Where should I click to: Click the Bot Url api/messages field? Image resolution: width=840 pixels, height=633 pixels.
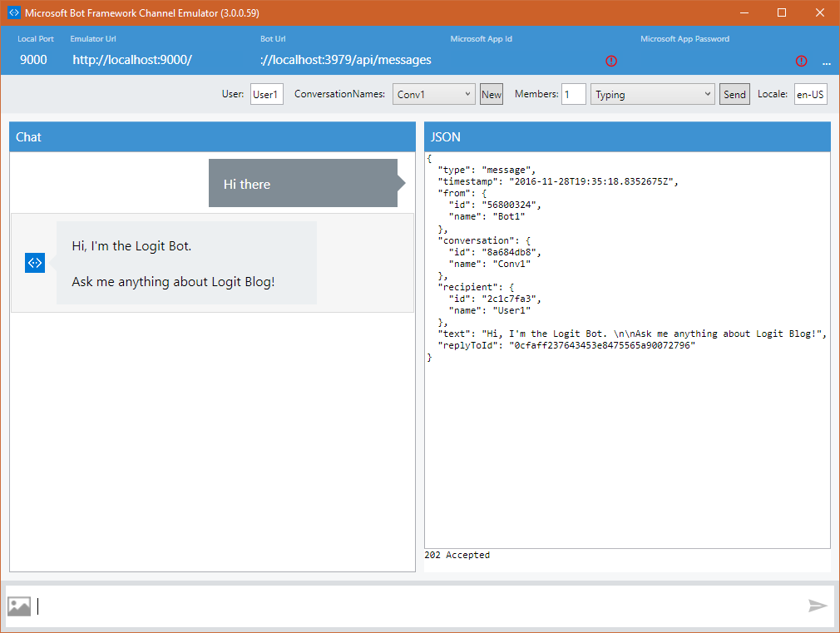(346, 60)
